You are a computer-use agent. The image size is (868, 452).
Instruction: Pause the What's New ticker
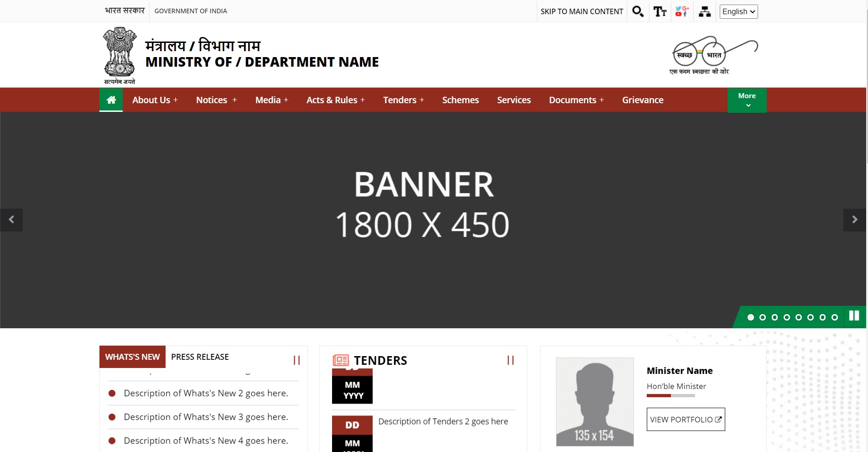pyautogui.click(x=296, y=360)
